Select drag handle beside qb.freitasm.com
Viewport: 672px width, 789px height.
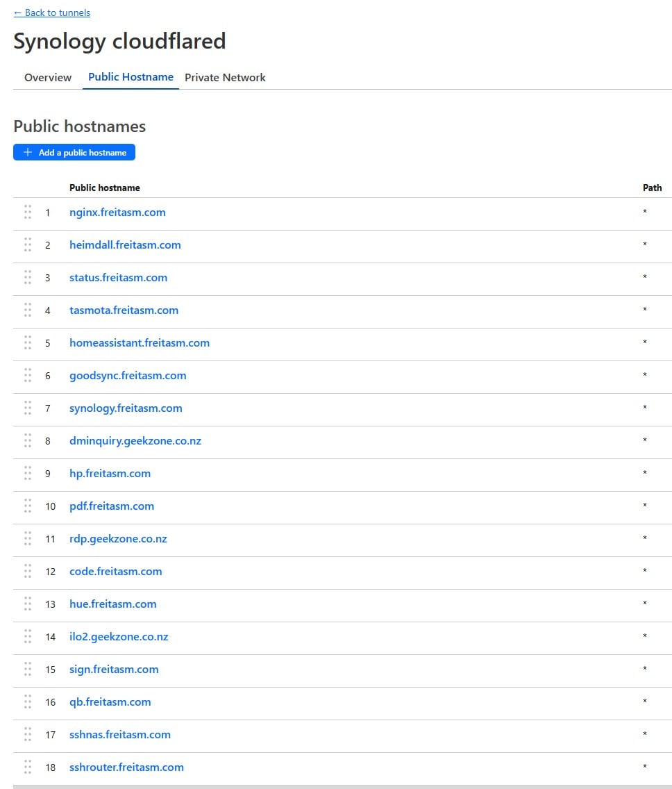[x=28, y=701]
